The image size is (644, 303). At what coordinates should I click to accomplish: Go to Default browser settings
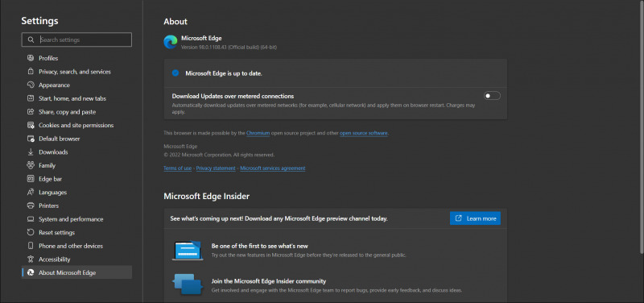click(76, 139)
